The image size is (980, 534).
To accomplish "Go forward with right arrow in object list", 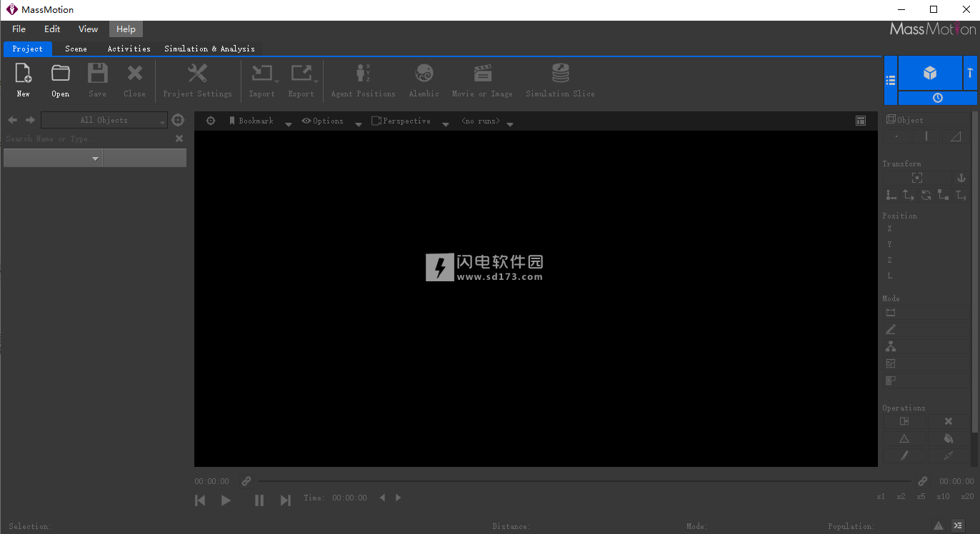I will (x=30, y=120).
